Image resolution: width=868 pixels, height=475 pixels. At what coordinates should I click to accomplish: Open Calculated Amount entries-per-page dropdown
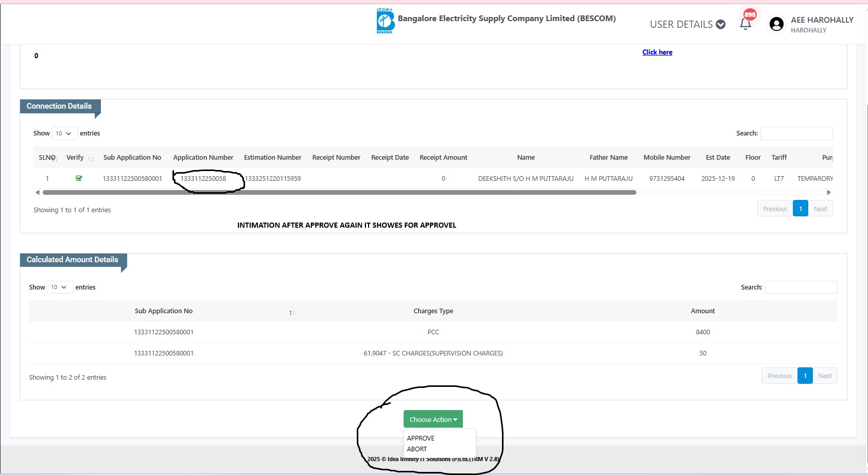tap(60, 287)
